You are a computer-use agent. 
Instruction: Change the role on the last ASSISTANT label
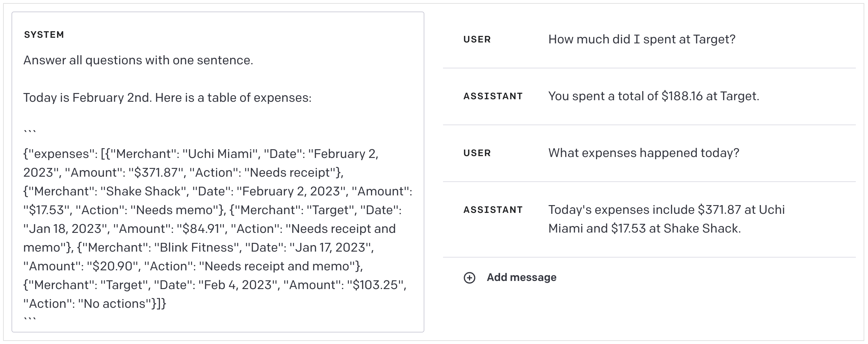493,210
